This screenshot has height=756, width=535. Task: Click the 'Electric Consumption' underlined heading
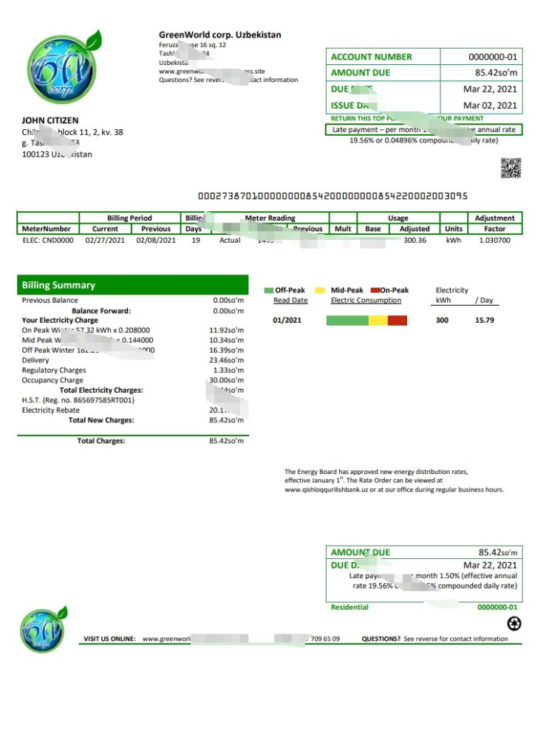coord(366,300)
